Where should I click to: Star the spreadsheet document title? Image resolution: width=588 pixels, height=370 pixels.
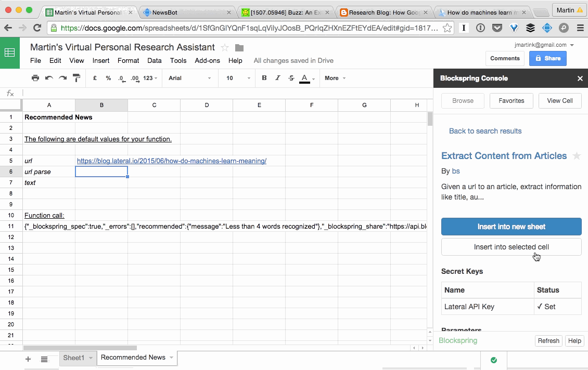click(225, 48)
